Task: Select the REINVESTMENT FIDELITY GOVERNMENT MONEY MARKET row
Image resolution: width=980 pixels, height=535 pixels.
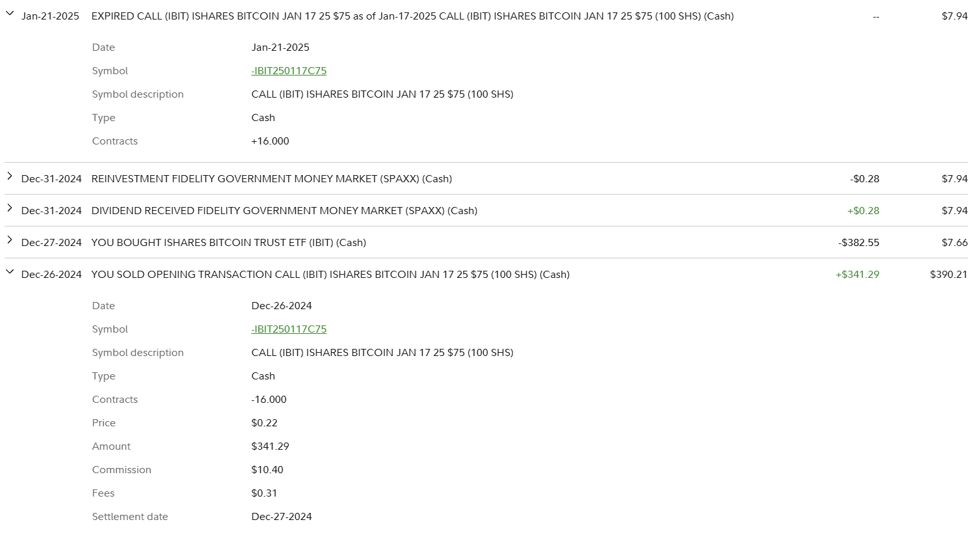Action: tap(271, 179)
